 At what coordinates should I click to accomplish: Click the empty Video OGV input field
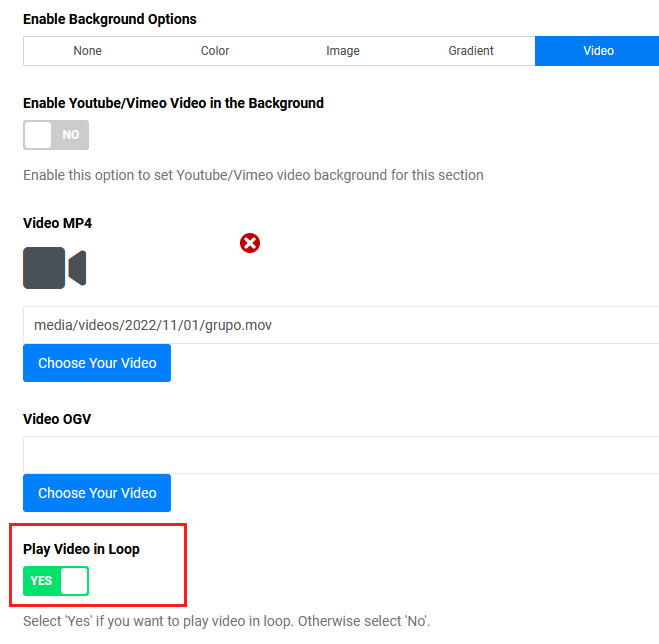(x=340, y=455)
